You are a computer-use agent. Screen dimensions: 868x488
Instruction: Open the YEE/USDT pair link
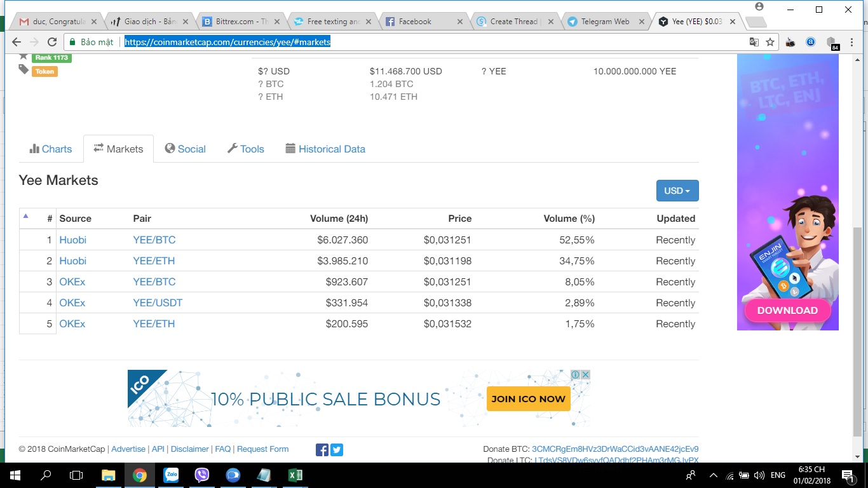pyautogui.click(x=158, y=303)
